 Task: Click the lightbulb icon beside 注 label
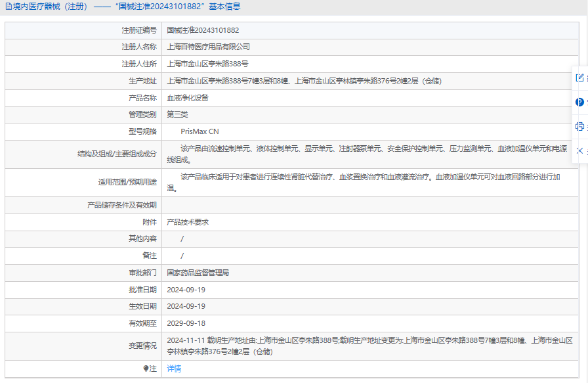tap(146, 369)
